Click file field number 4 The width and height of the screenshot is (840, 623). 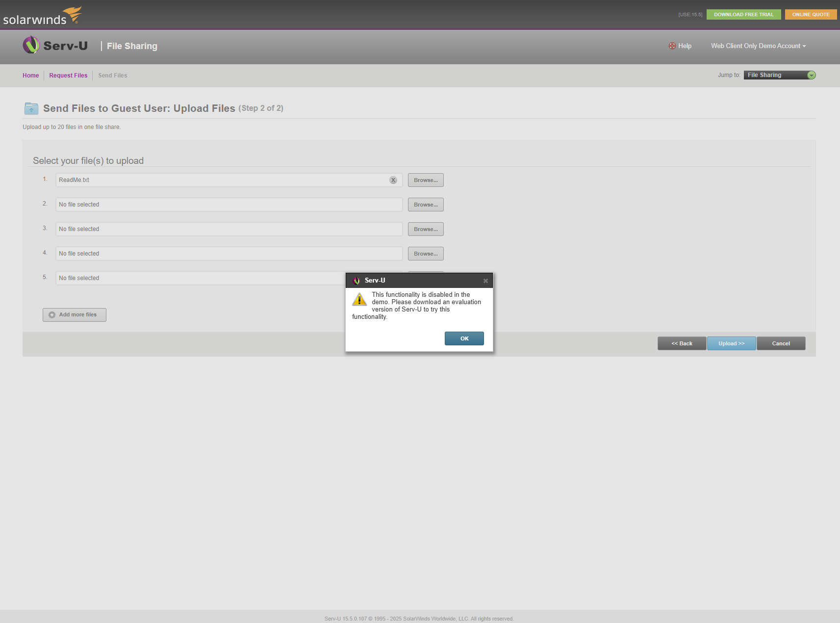coord(229,254)
